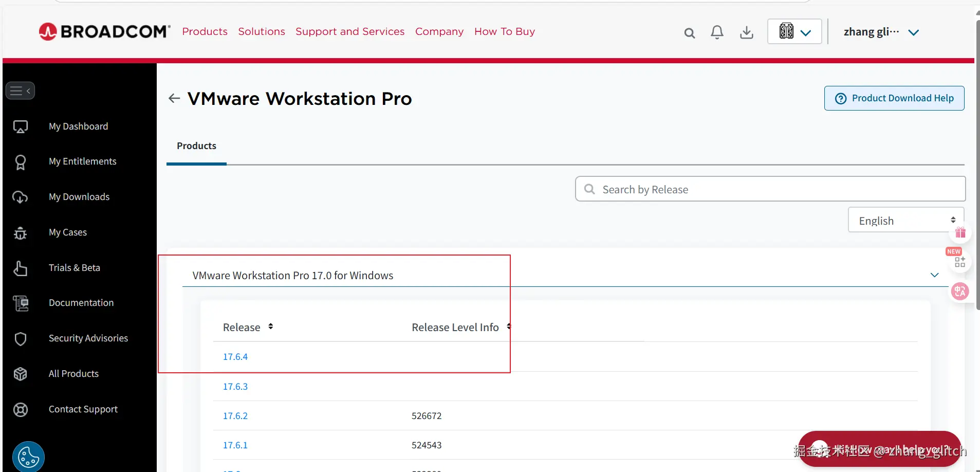Screen dimensions: 980x472
Task: Open the NEW apps grid icon
Action: click(959, 262)
